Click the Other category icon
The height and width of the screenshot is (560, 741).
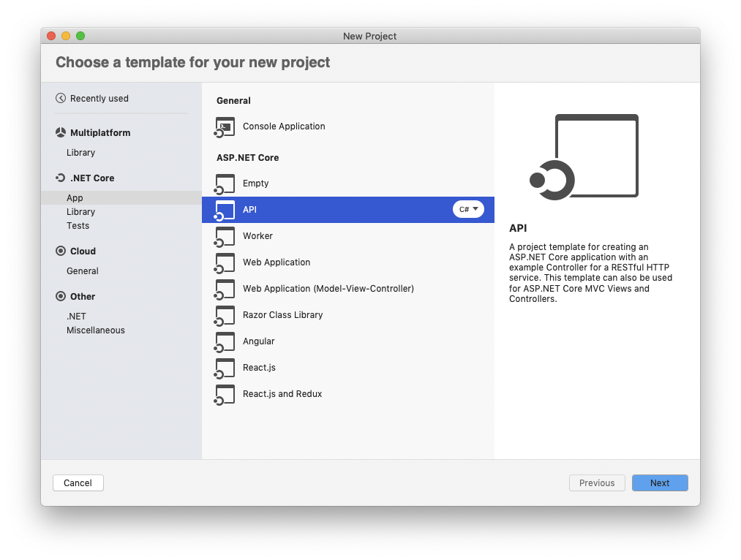coord(61,297)
